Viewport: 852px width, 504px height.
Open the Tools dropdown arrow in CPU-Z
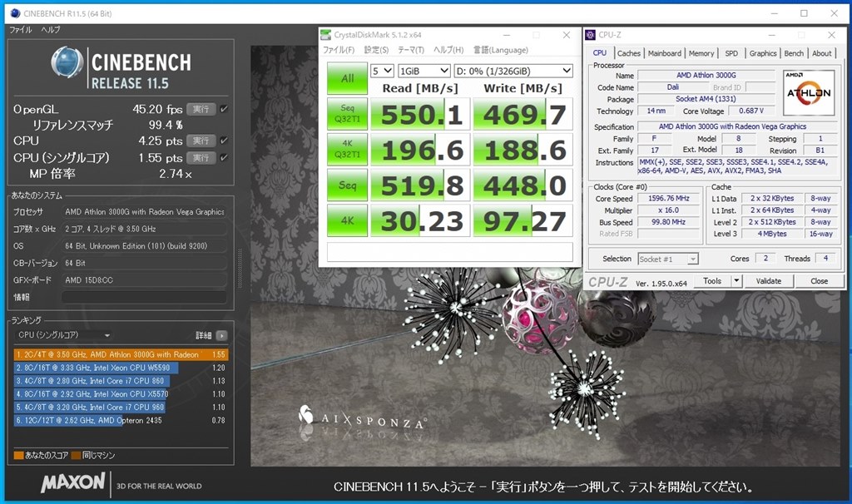[736, 281]
